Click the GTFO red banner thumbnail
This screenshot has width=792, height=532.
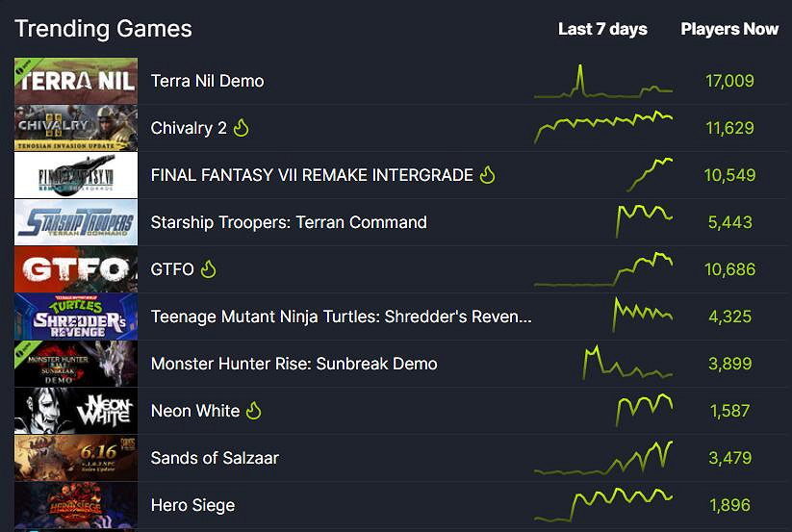point(76,269)
